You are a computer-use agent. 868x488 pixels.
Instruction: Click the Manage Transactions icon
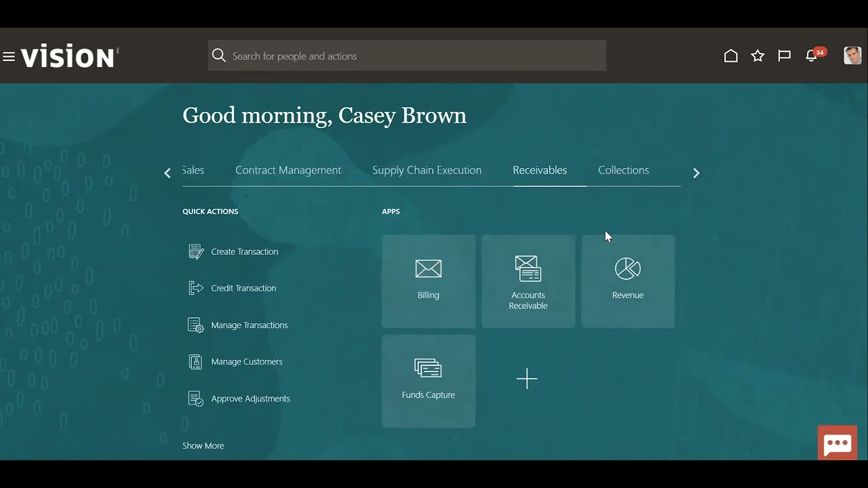[195, 325]
